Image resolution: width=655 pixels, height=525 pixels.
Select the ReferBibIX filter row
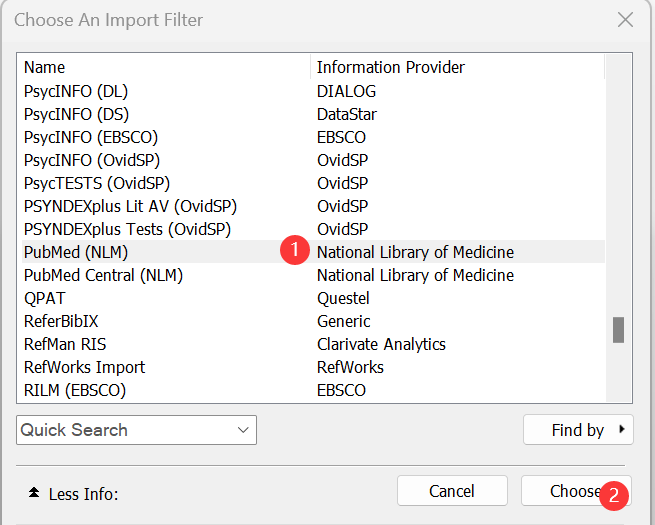pyautogui.click(x=61, y=321)
